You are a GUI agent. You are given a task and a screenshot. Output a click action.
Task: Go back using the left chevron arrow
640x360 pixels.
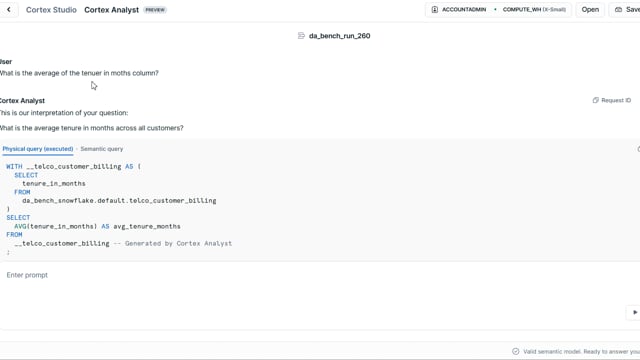[9, 9]
